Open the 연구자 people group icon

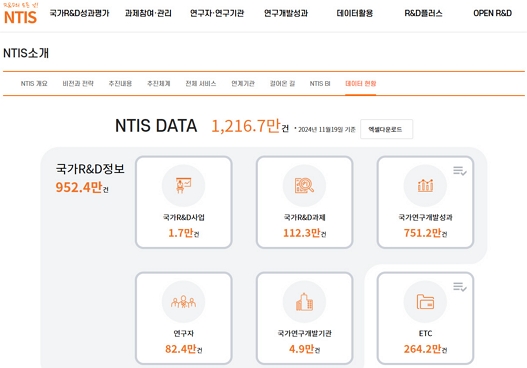(x=184, y=302)
